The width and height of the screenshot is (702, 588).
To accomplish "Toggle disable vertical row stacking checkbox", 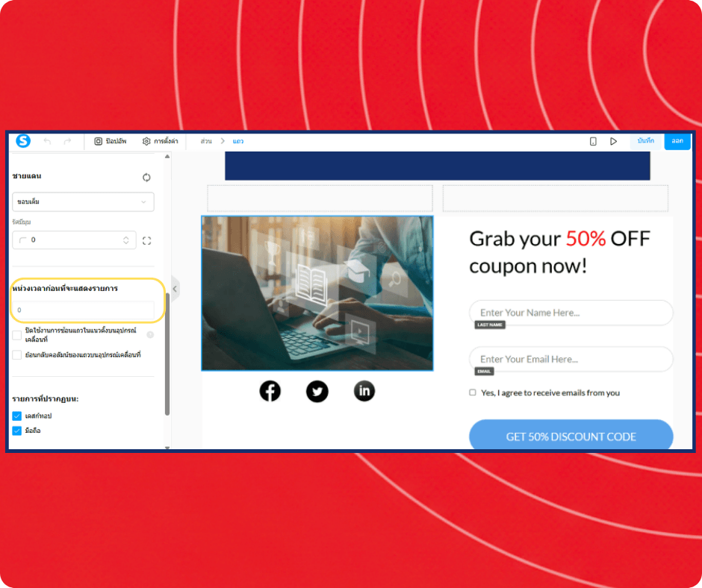I will click(x=17, y=335).
